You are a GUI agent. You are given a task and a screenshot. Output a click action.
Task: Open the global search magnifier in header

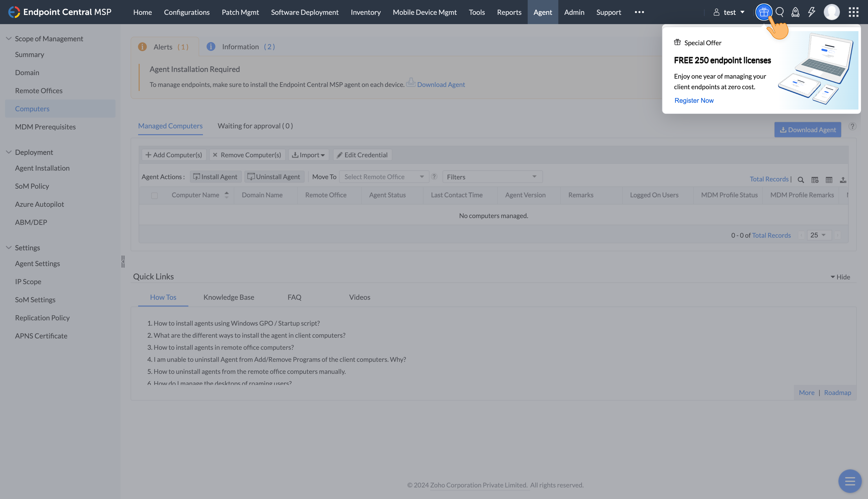point(780,12)
